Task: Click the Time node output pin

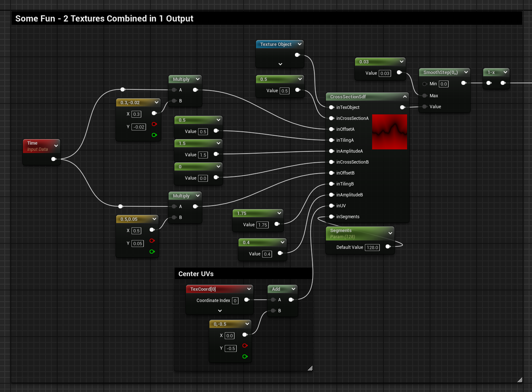Action: [54, 159]
